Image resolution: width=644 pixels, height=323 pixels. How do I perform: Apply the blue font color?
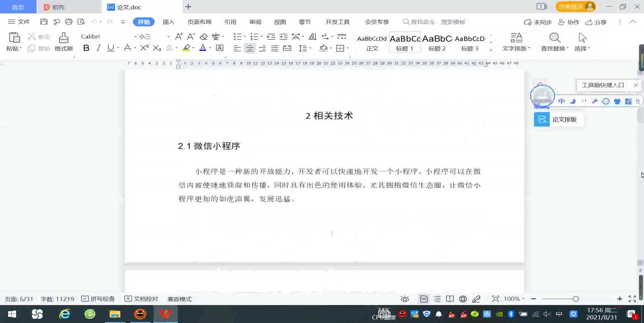coord(203,48)
